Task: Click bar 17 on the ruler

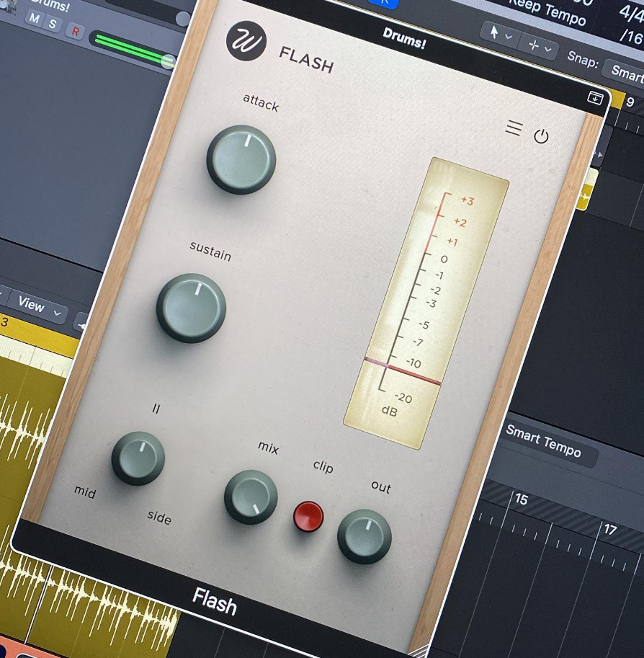Action: pos(610,530)
